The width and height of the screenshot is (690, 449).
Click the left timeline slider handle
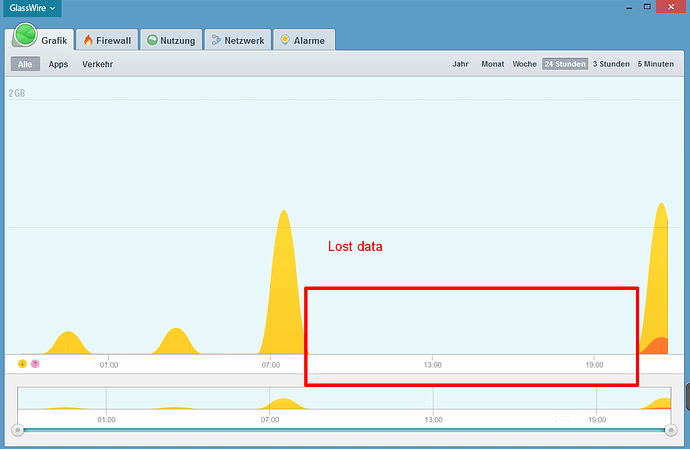tap(17, 430)
